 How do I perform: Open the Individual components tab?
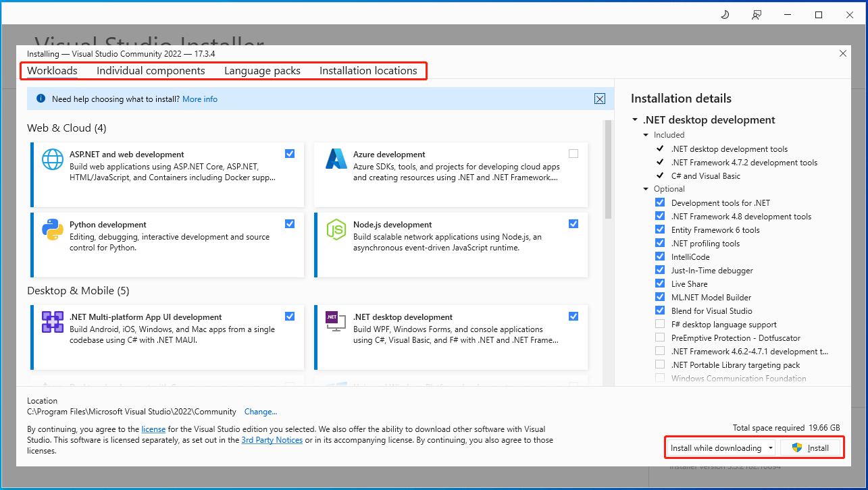click(x=151, y=70)
